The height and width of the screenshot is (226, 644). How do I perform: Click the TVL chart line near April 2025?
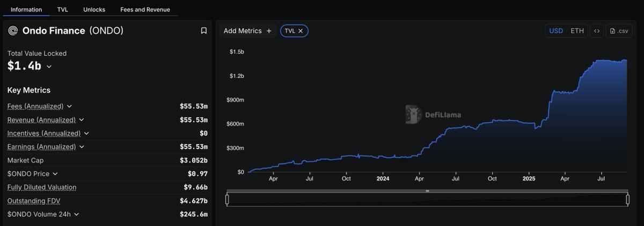coord(563,92)
